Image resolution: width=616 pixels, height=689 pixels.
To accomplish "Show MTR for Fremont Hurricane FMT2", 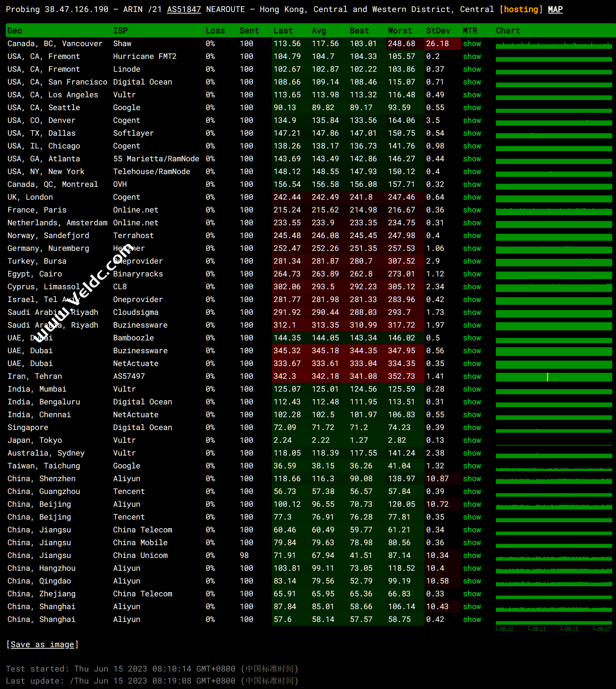I will pos(472,57).
